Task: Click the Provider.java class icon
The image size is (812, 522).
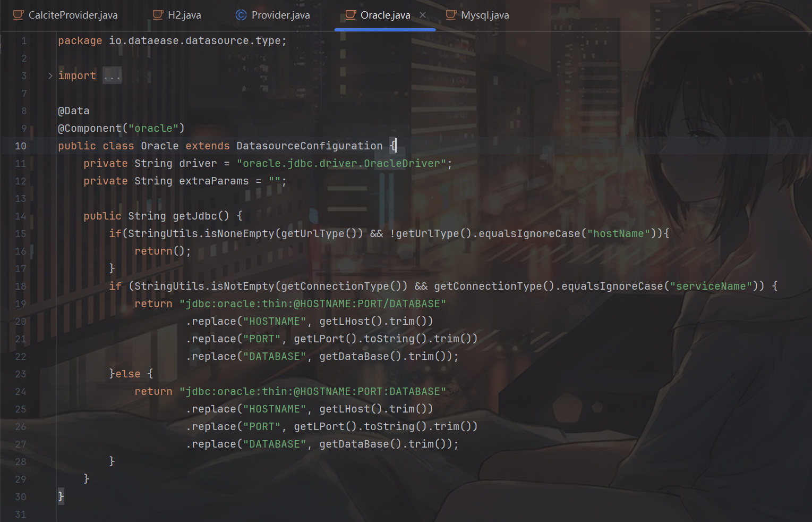Action: coord(241,15)
